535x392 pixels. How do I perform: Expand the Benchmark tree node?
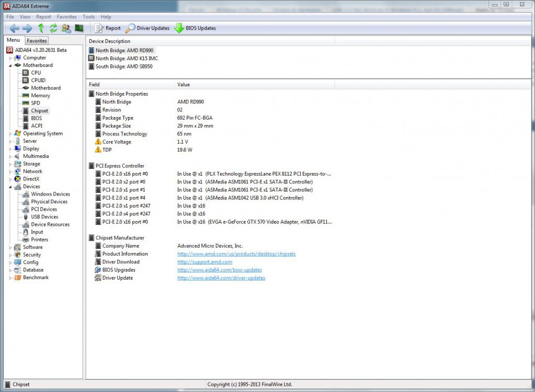(10, 278)
